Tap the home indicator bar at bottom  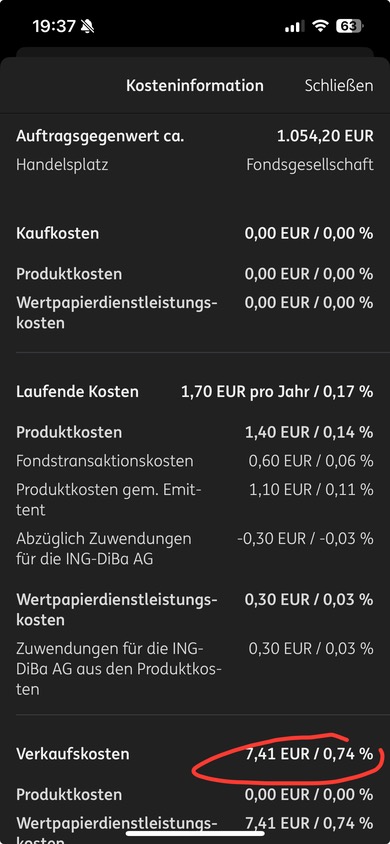pos(195,835)
